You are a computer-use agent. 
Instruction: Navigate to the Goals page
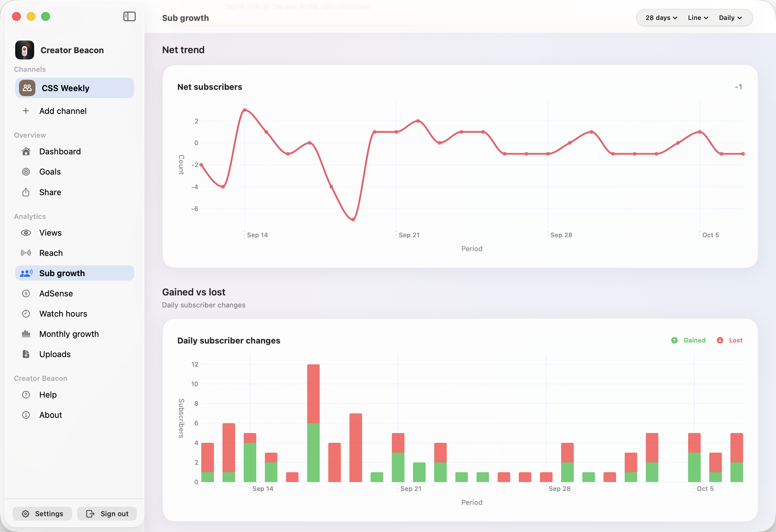tap(74, 172)
